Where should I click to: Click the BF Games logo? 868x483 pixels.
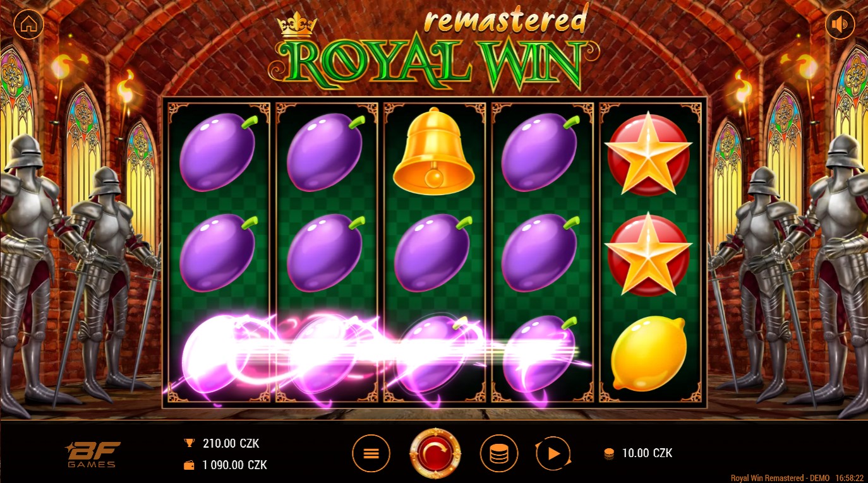pyautogui.click(x=92, y=455)
